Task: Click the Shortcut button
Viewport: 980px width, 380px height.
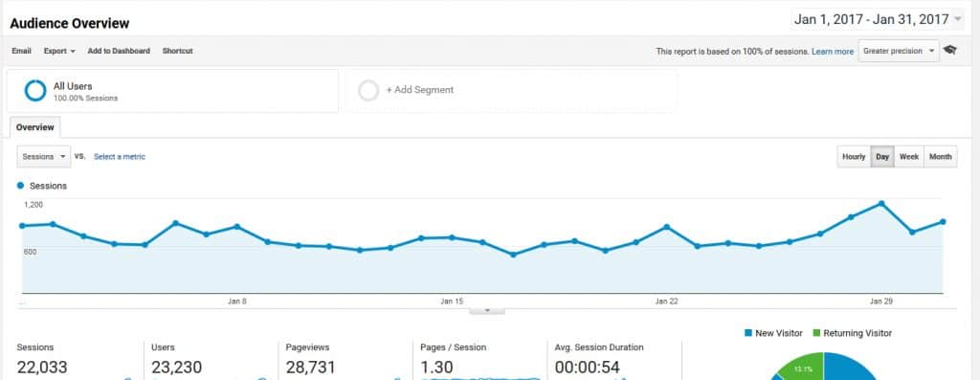Action: pyautogui.click(x=177, y=52)
